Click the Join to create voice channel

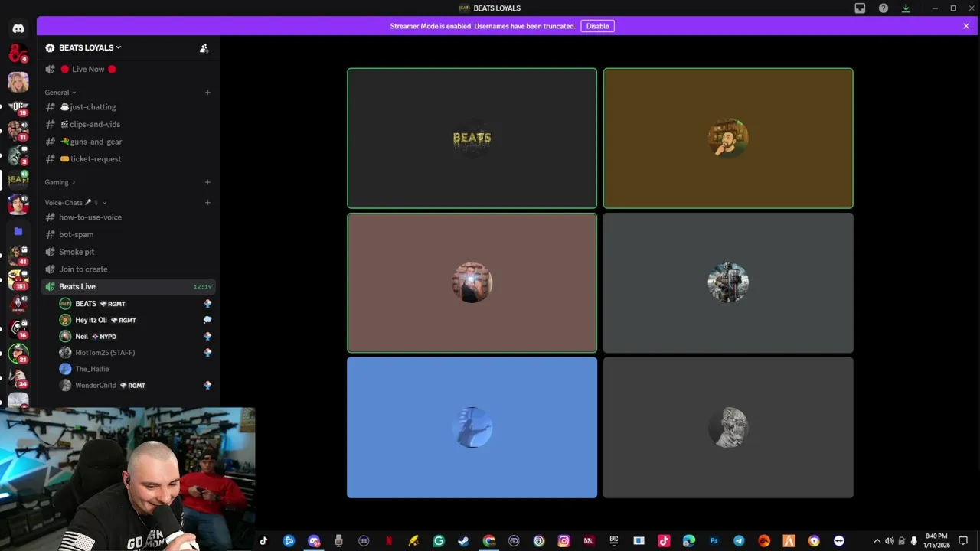[128, 269]
